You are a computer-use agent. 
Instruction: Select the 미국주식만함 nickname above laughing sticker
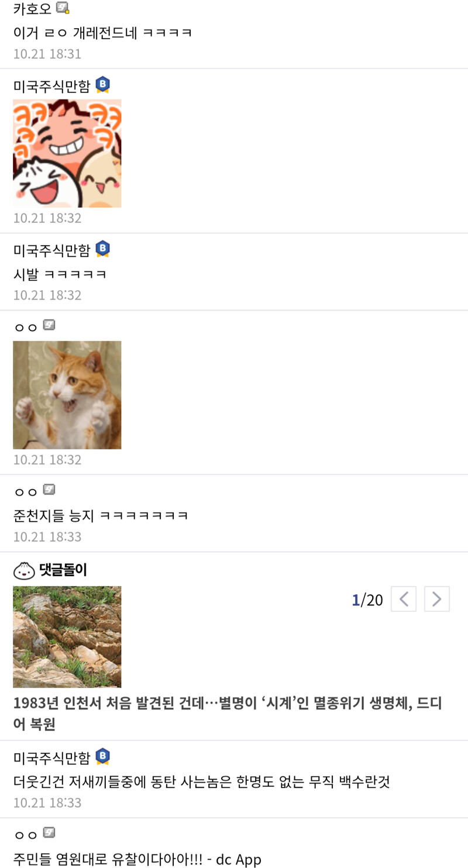(52, 86)
